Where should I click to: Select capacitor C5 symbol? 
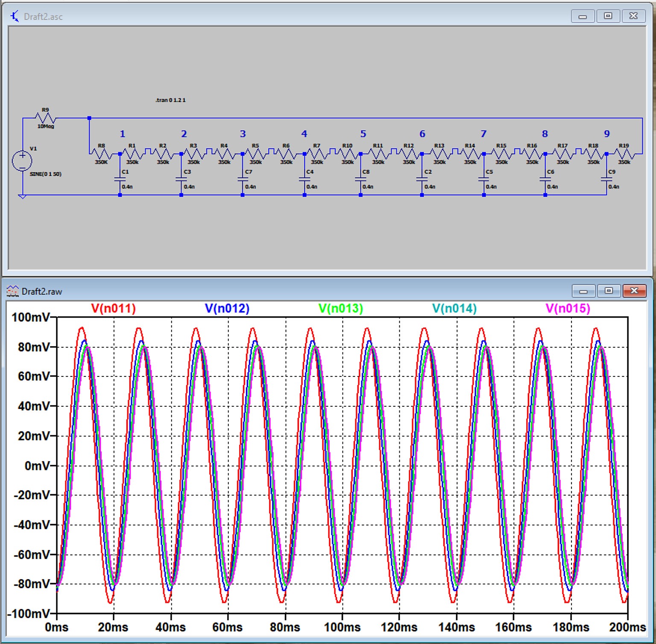tap(484, 180)
